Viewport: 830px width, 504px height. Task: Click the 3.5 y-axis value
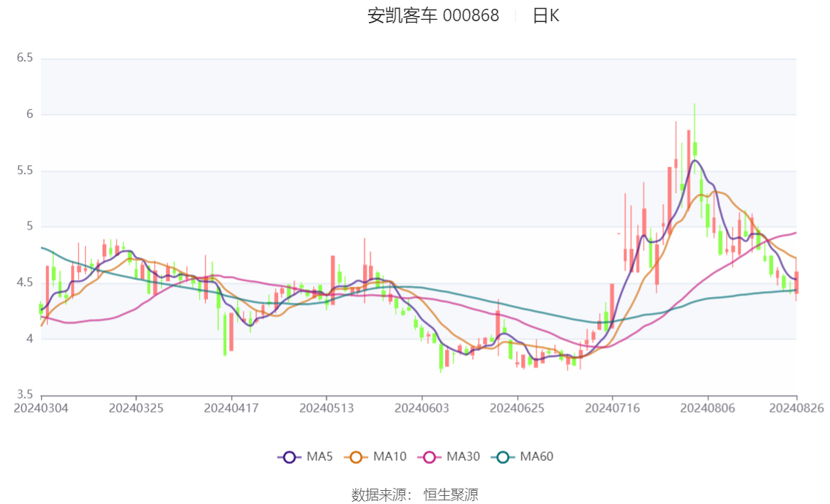click(x=25, y=394)
